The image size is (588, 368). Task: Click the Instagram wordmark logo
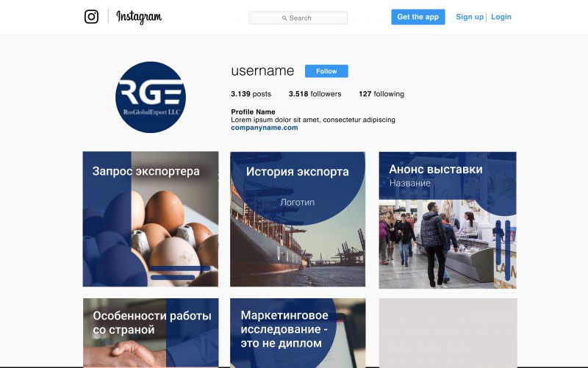click(x=139, y=17)
